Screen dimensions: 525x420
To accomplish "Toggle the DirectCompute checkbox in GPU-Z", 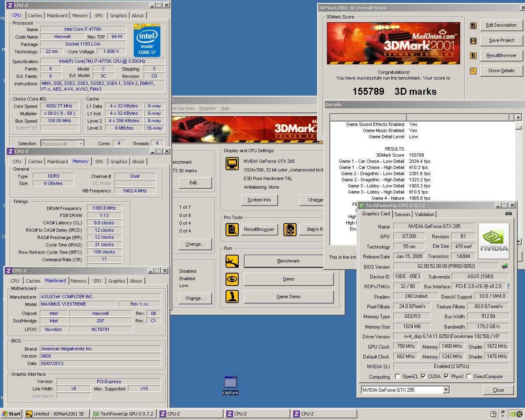I will [x=469, y=377].
